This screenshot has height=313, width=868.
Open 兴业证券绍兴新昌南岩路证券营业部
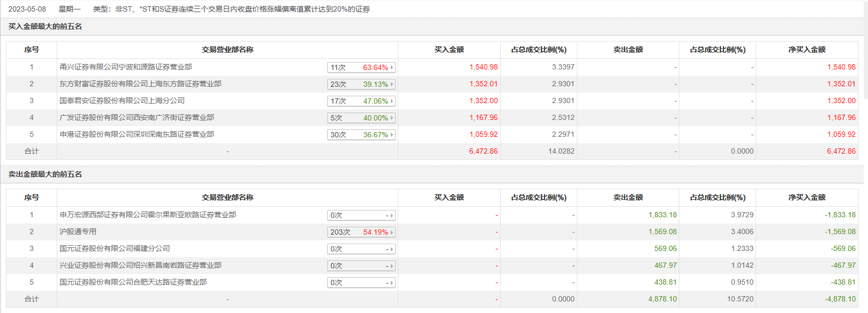tap(140, 265)
